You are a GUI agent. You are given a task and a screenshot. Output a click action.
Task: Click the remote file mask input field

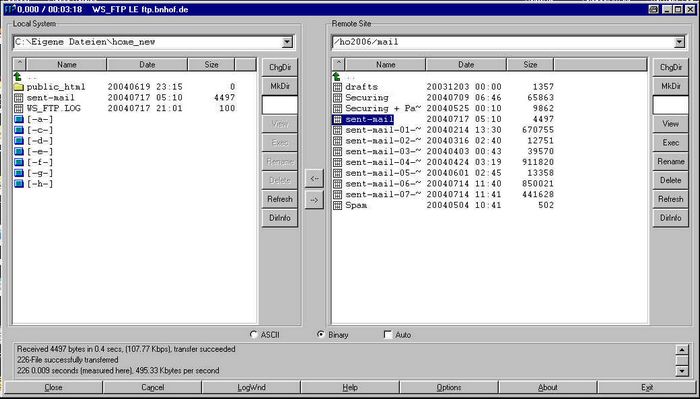pos(671,105)
